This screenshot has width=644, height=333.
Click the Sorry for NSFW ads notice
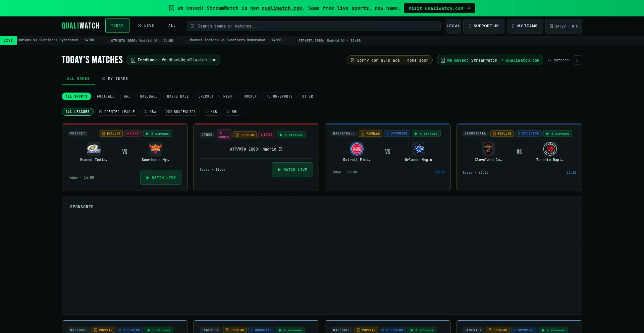(x=389, y=60)
